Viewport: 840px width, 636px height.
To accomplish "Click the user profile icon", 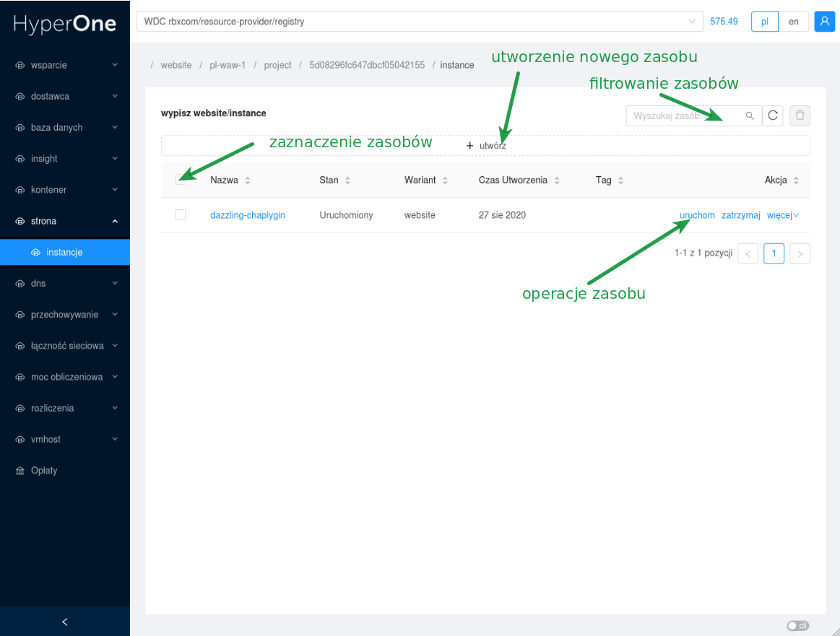I will click(x=824, y=22).
